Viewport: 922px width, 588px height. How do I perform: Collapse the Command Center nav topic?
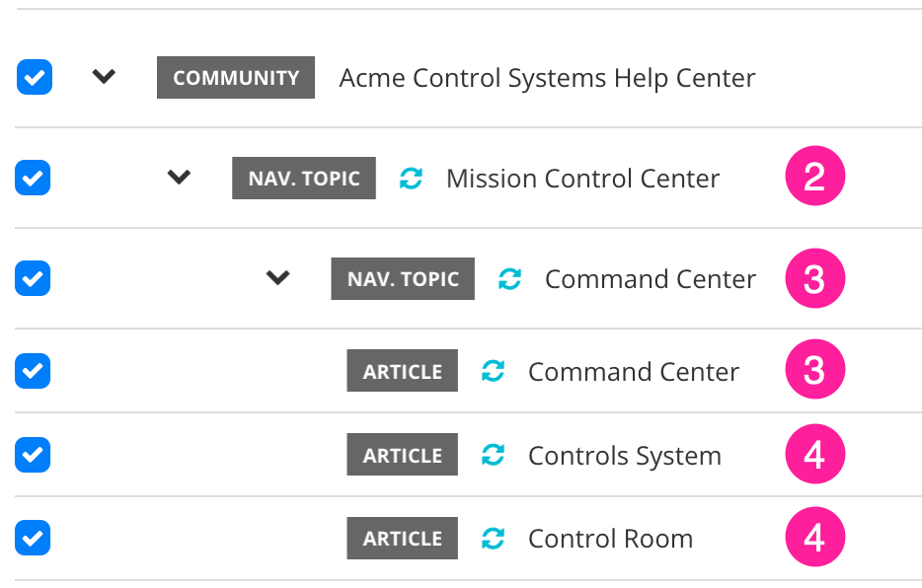pos(278,278)
